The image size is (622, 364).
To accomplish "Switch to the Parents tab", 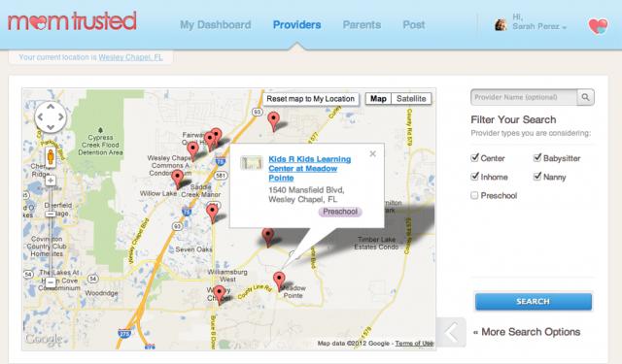I will click(362, 25).
